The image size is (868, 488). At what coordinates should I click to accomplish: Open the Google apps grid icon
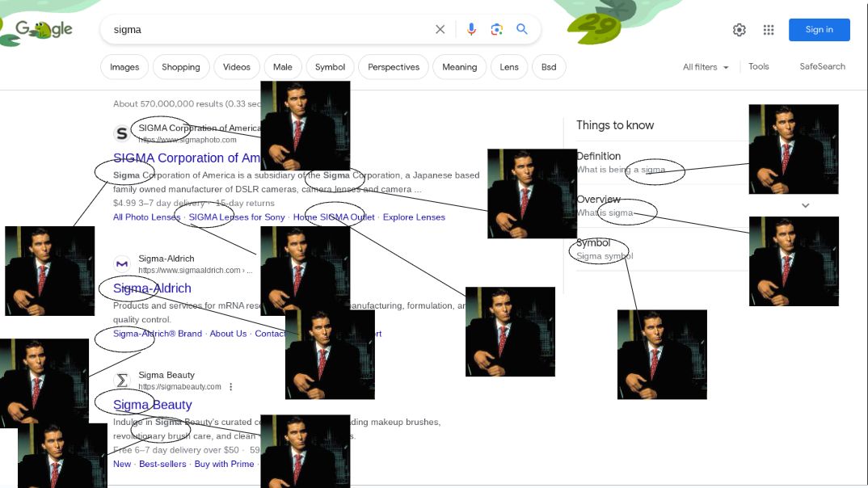coord(768,30)
